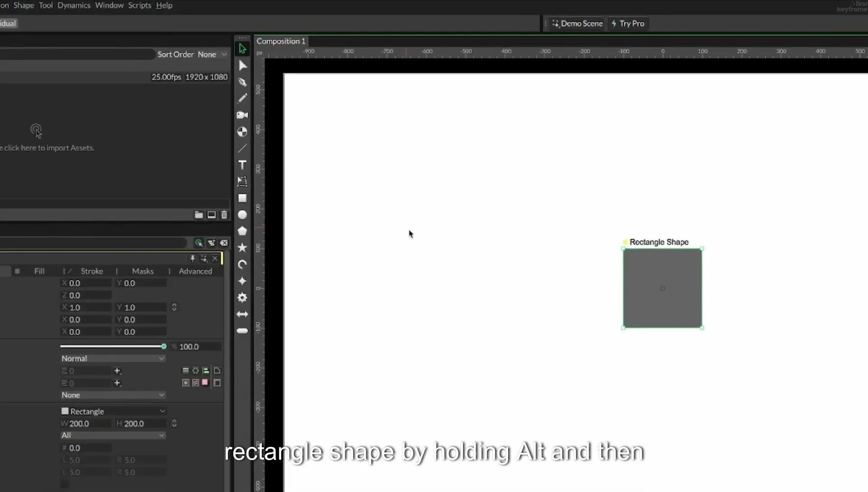The width and height of the screenshot is (868, 492).
Task: Open the Fill tab
Action: click(39, 271)
